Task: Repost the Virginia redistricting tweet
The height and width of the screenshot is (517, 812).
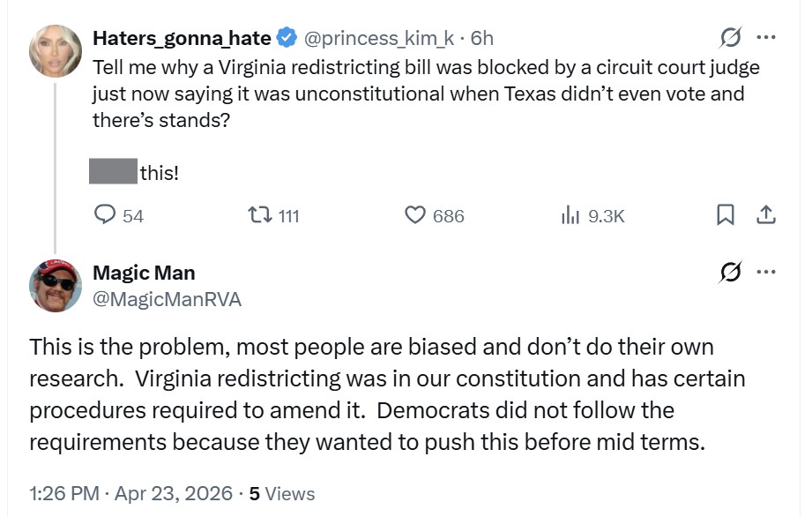Action: pos(260,215)
